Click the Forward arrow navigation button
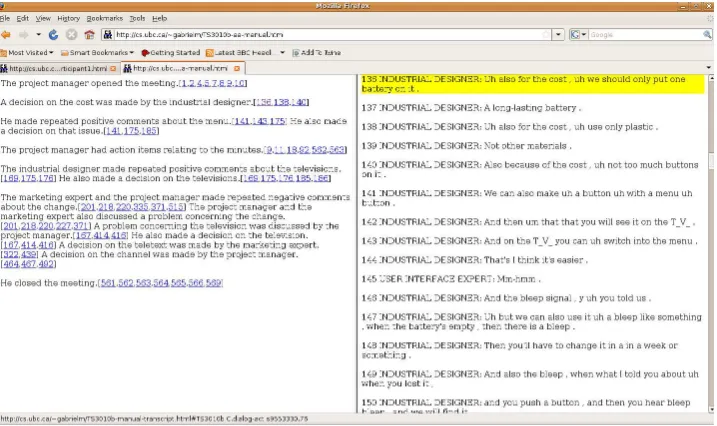The width and height of the screenshot is (717, 426). [x=24, y=35]
